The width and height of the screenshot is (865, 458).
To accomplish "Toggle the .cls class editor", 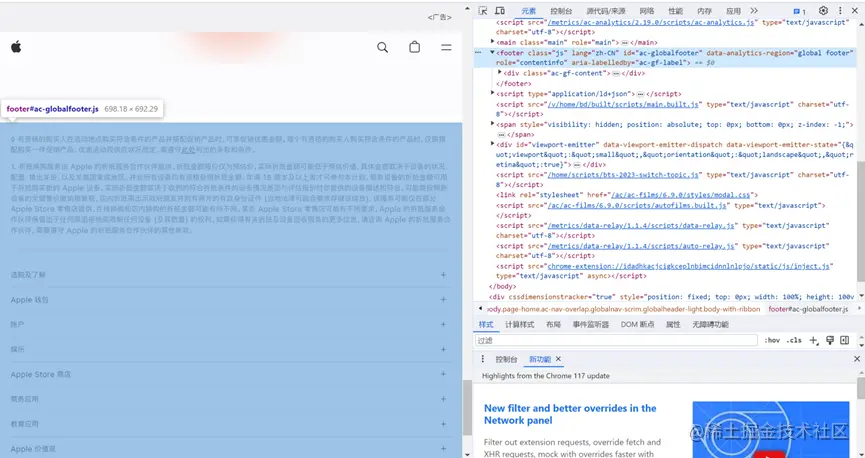I will point(794,340).
